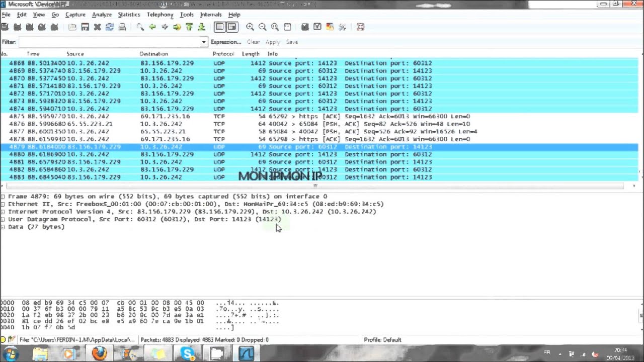Screen dimensions: 644x362
Task: Reload the capture file via toolbar icon
Action: click(x=110, y=27)
